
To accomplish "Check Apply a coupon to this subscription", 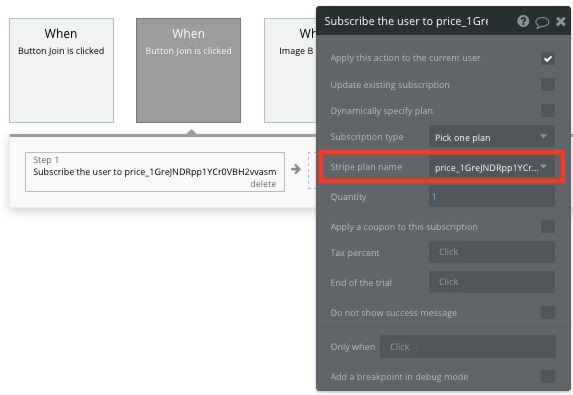I will click(548, 227).
